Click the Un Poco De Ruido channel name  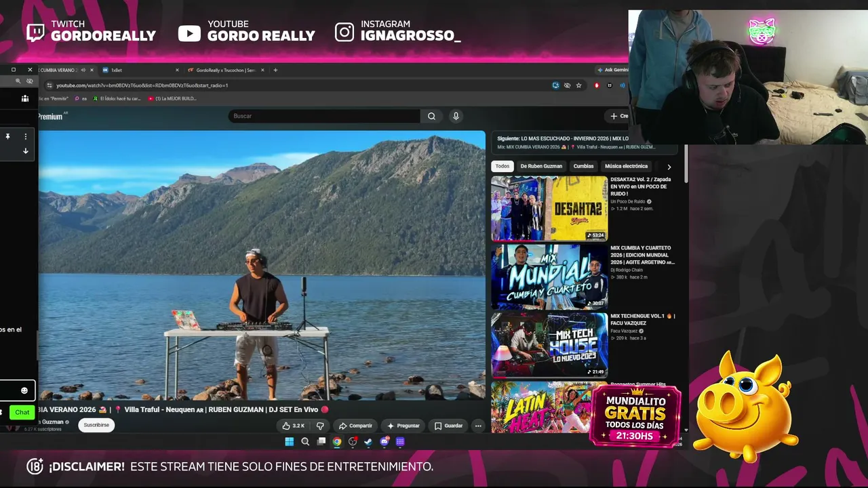(x=628, y=201)
